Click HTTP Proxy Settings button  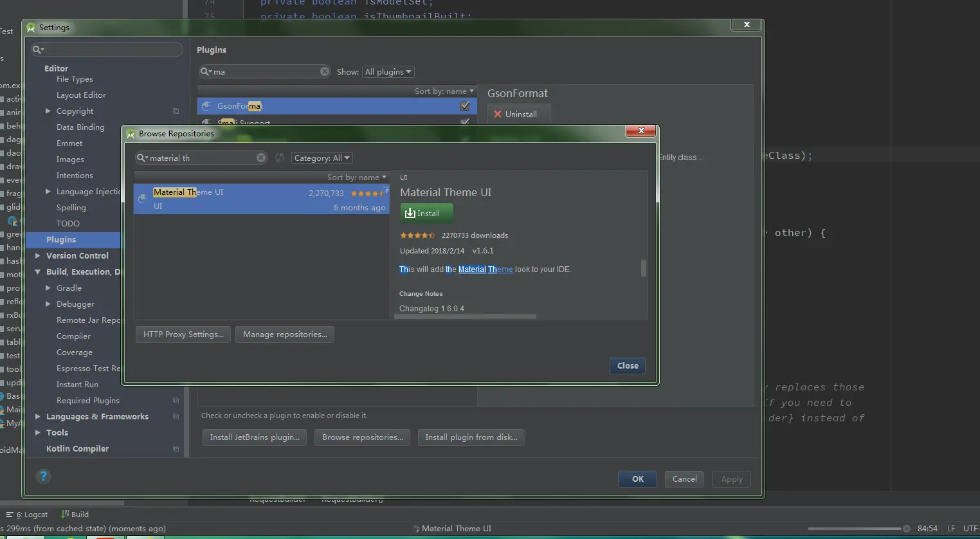[183, 334]
